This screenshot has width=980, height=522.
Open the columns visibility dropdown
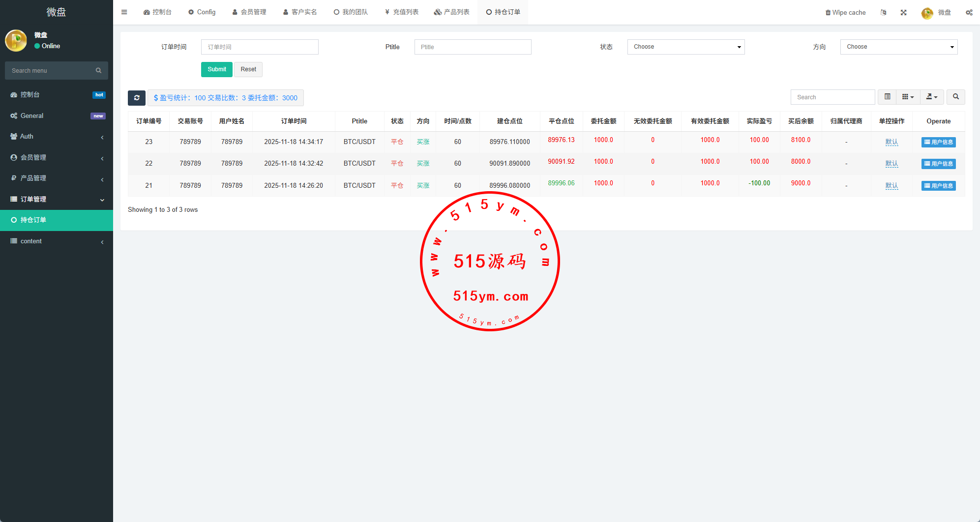click(908, 97)
